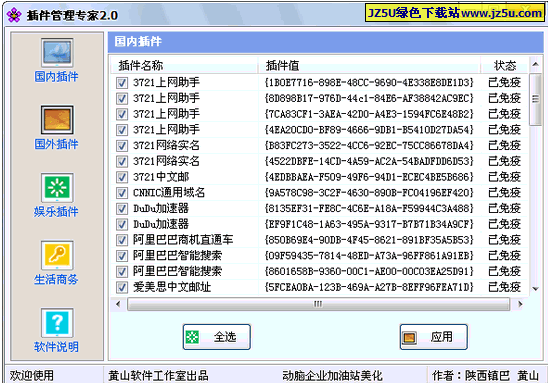The height and width of the screenshot is (383, 548).
Task: Click 动脑企业加油站美化 in status bar
Action: (332, 376)
